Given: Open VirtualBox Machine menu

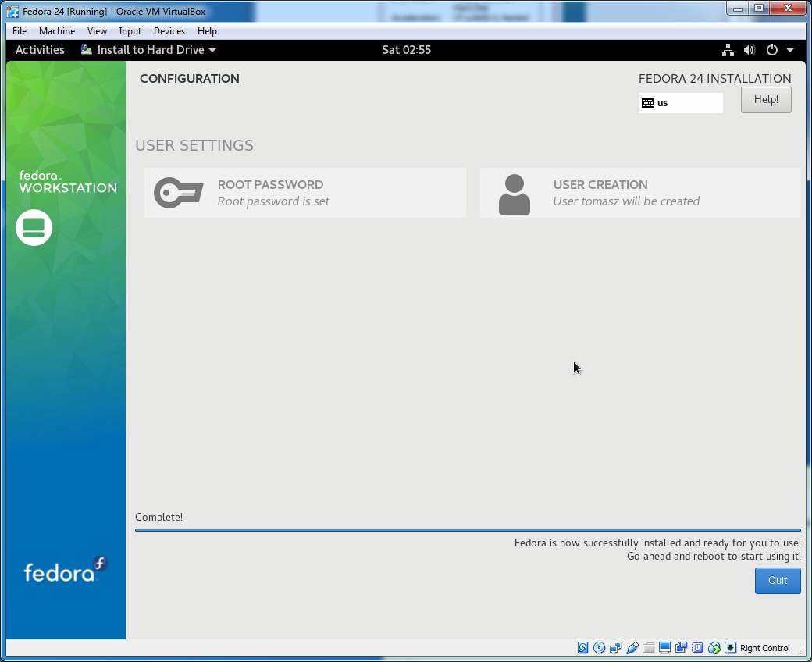Looking at the screenshot, I should point(57,31).
